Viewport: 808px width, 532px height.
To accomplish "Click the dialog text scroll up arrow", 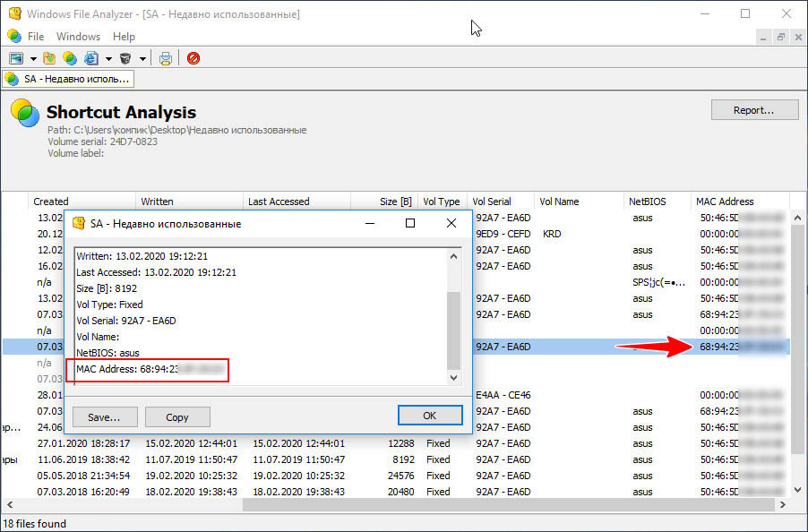I will pos(453,256).
